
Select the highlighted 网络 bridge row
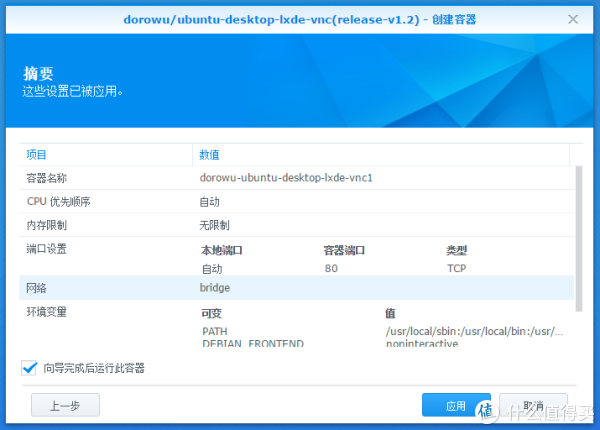(x=298, y=288)
